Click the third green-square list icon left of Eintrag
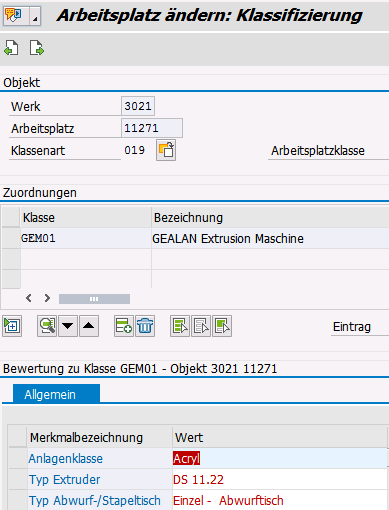This screenshot has height=510, width=389. pyautogui.click(x=222, y=326)
